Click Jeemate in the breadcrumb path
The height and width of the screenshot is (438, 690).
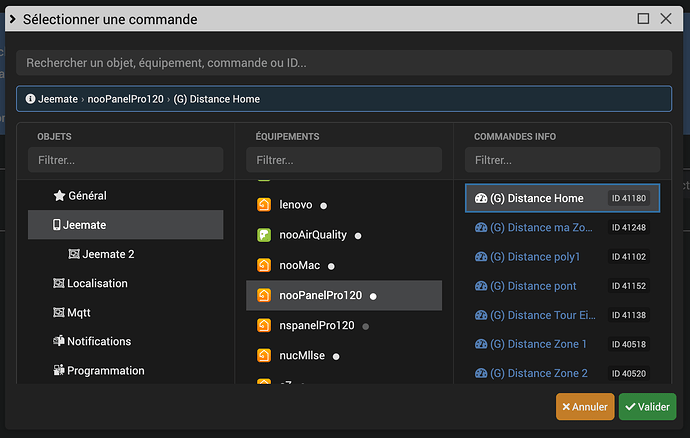[58, 99]
